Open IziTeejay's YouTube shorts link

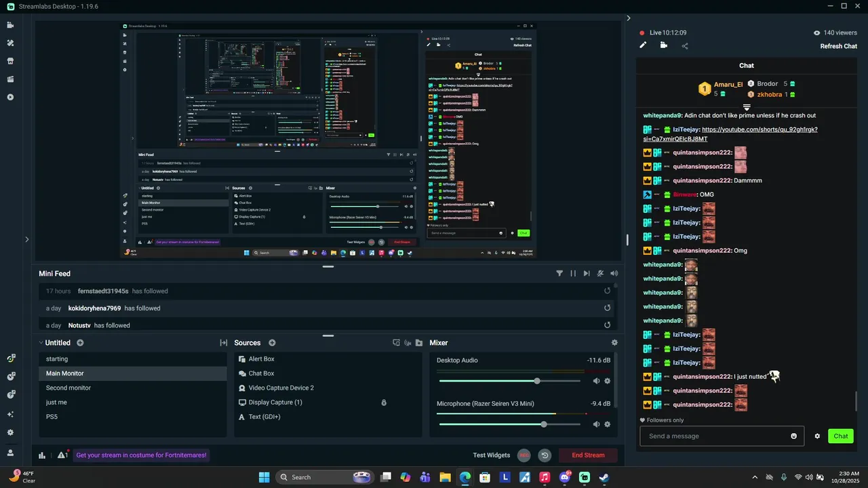coord(730,134)
